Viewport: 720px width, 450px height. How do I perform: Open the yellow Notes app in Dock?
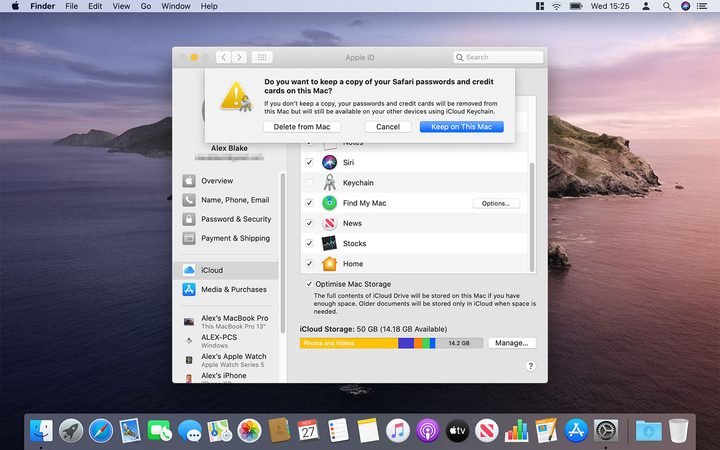coord(368,431)
